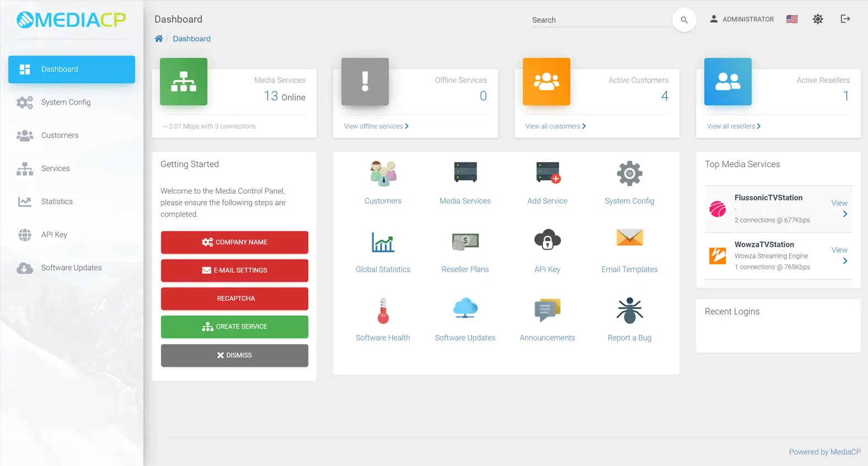Open the Email Templates envelope icon
868x466 pixels.
point(629,238)
